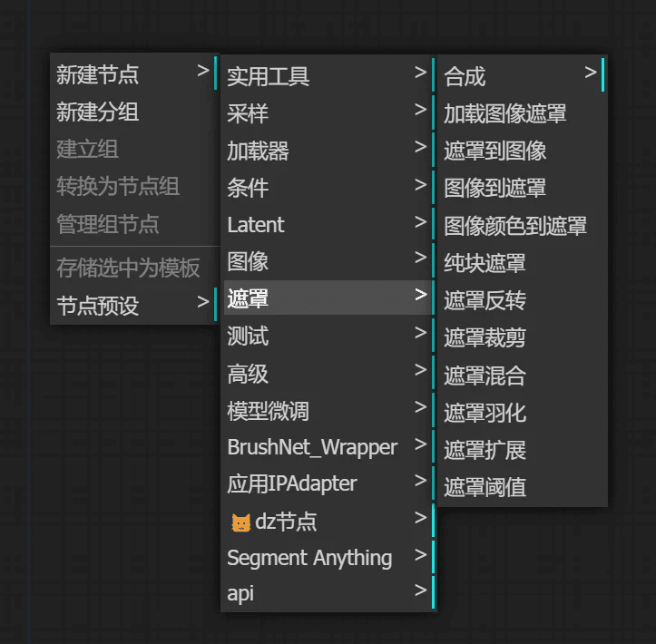Add the 遮罩到图像 node
This screenshot has width=656, height=644.
coord(523,151)
